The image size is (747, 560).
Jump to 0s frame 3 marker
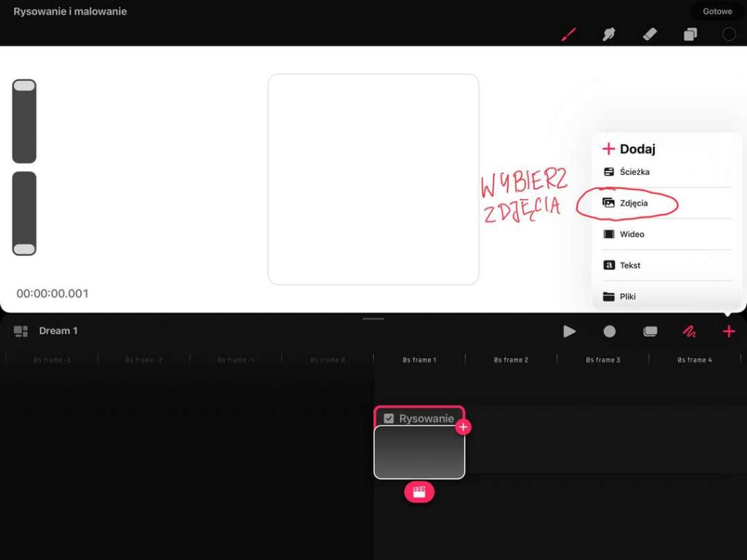point(603,360)
